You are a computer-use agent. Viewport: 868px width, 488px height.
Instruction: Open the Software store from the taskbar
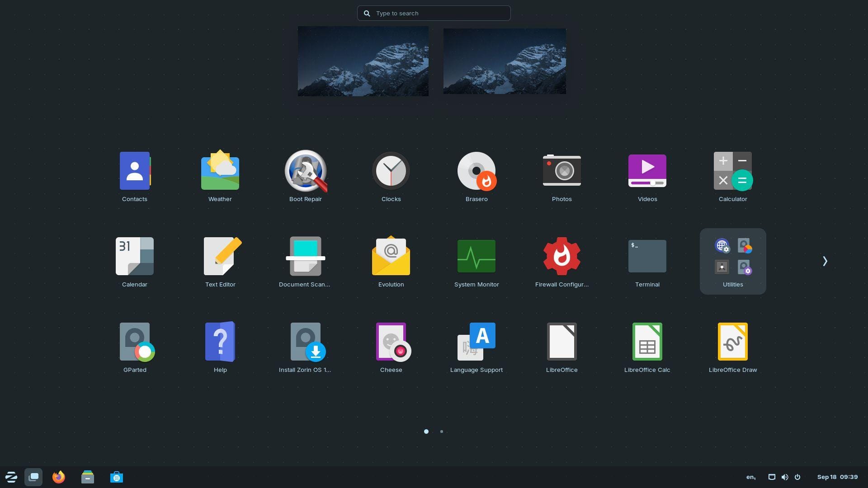pos(117,477)
